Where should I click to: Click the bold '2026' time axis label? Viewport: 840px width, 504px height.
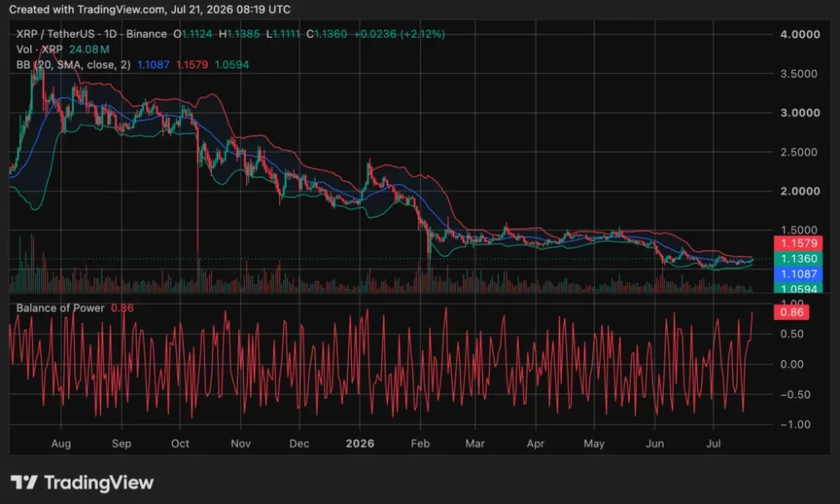pyautogui.click(x=360, y=444)
